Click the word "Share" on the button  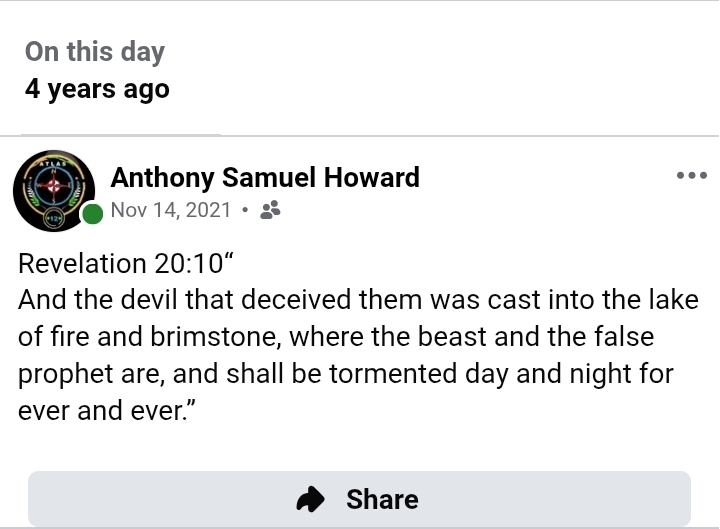pos(382,499)
